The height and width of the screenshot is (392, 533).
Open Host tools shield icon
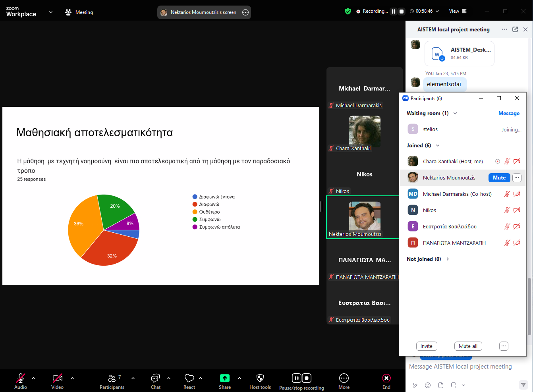pyautogui.click(x=260, y=378)
